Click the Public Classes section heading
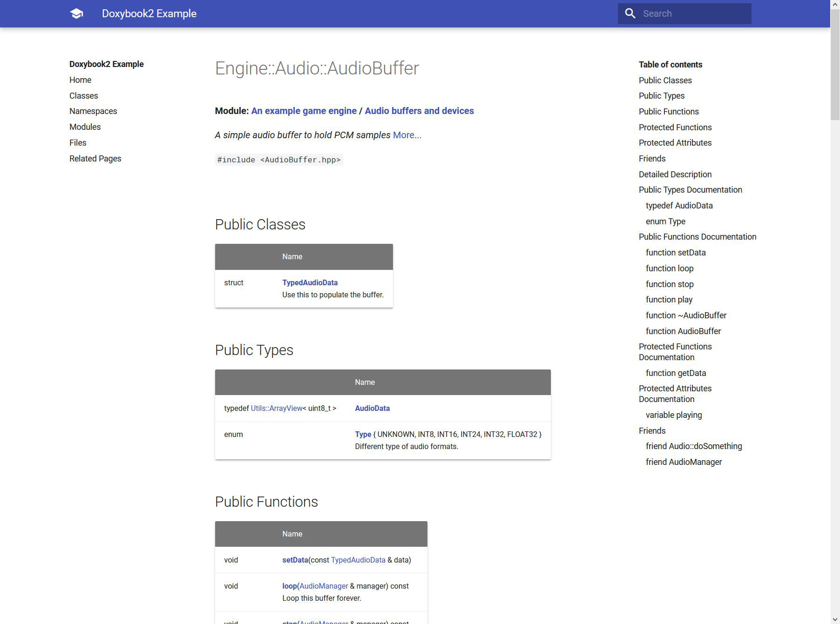840x624 pixels. click(260, 224)
